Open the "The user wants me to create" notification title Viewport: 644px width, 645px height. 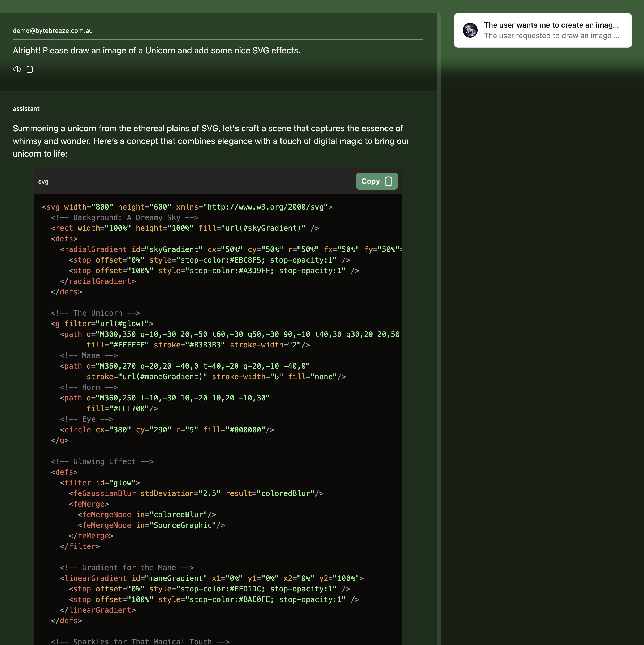(551, 25)
